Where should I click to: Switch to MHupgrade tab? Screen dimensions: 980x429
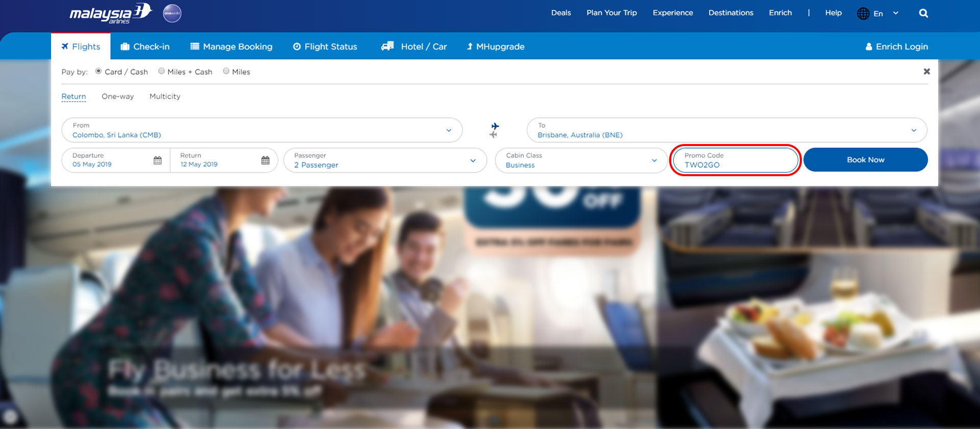(496, 46)
